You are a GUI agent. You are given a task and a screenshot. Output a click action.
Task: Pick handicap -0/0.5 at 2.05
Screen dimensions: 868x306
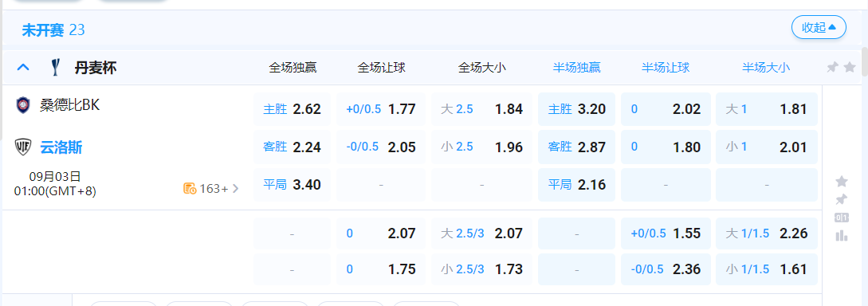coord(381,147)
